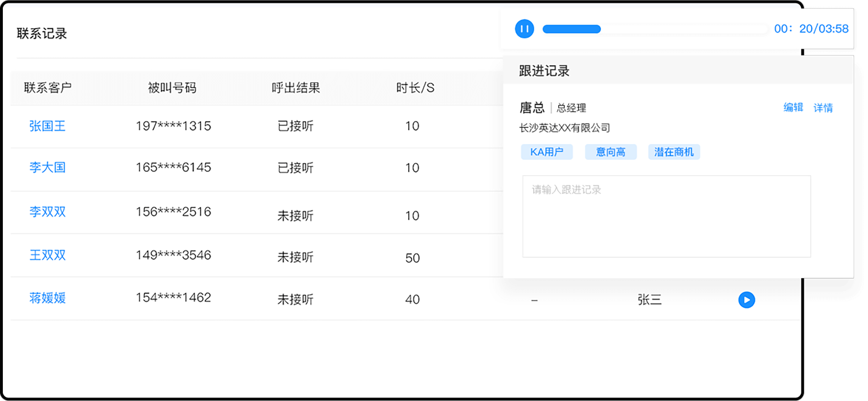Click the contact name 唐总
The image size is (868, 401).
pyautogui.click(x=532, y=108)
